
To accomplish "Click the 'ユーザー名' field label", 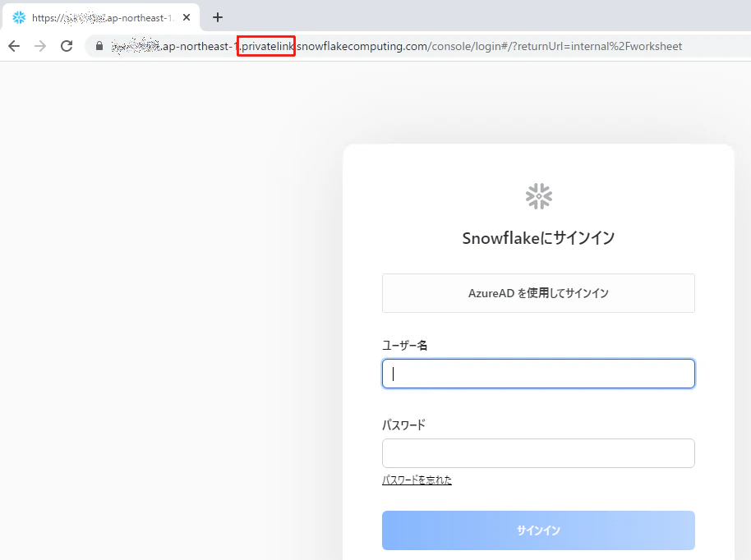I will 405,345.
